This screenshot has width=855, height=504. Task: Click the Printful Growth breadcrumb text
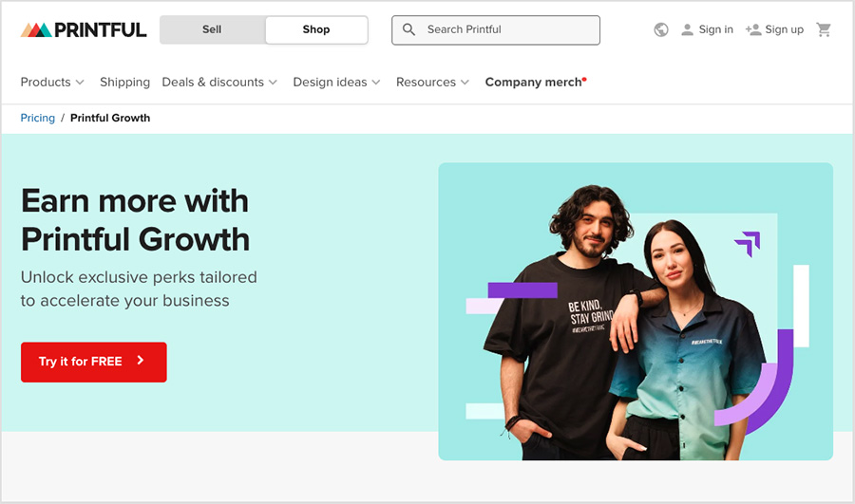(x=110, y=118)
